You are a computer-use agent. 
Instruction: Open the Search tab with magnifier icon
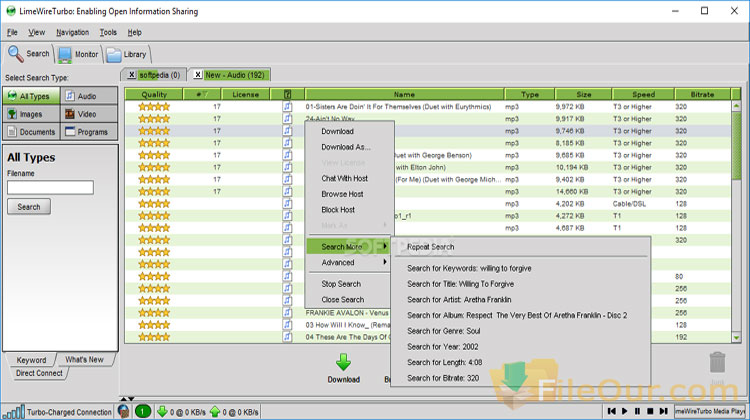(29, 54)
